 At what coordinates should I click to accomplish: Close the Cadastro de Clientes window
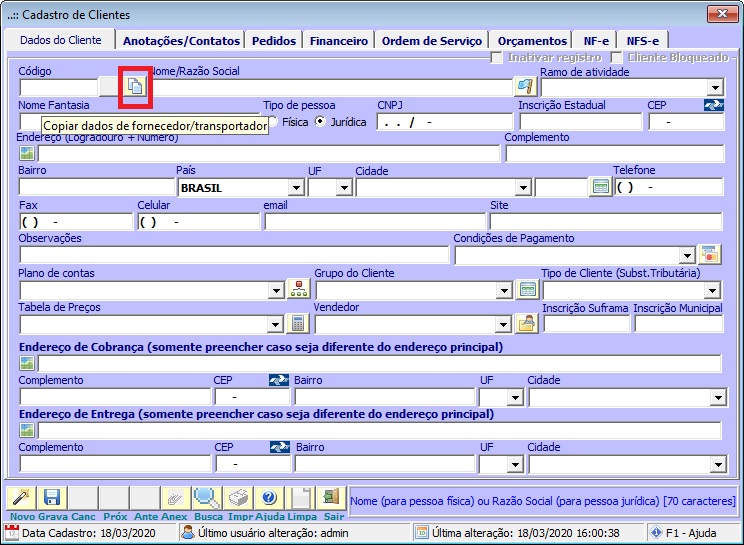(722, 14)
